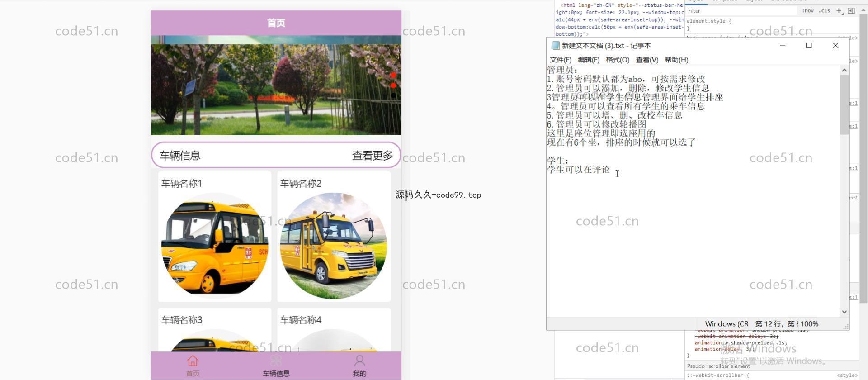
Task: Select the 车辆名称3 card title
Action: coord(182,320)
